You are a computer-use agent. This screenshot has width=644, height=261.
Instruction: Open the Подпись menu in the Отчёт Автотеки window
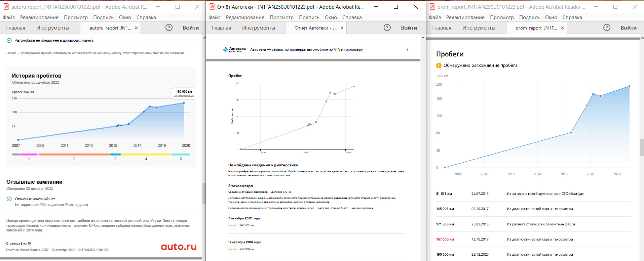pos(309,17)
